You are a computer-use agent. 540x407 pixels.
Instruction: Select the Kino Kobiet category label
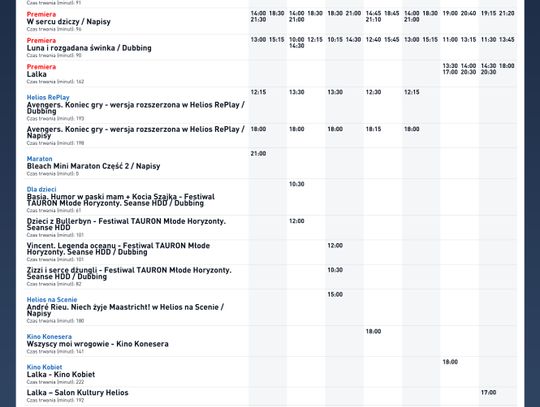coord(44,367)
